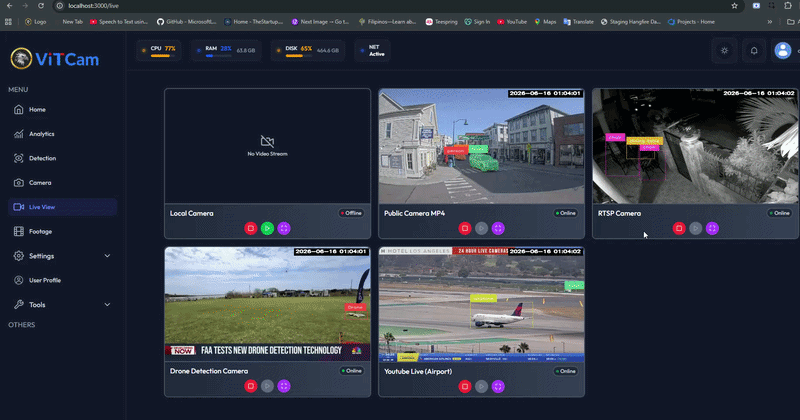Go to the Detection page
This screenshot has height=420, width=800.
62,158
